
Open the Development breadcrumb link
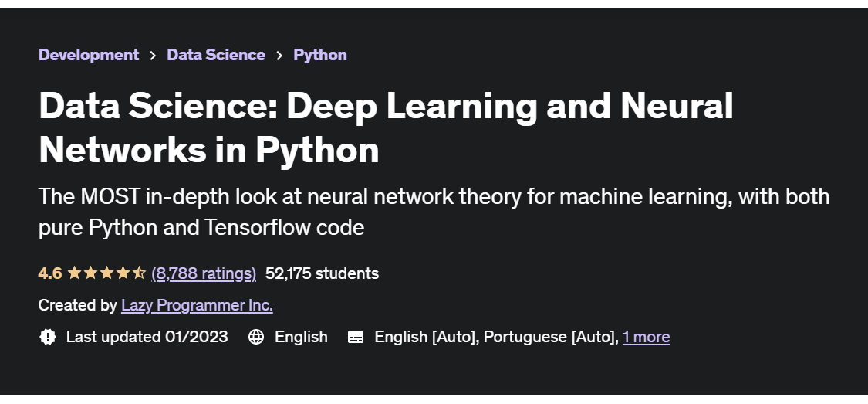89,55
